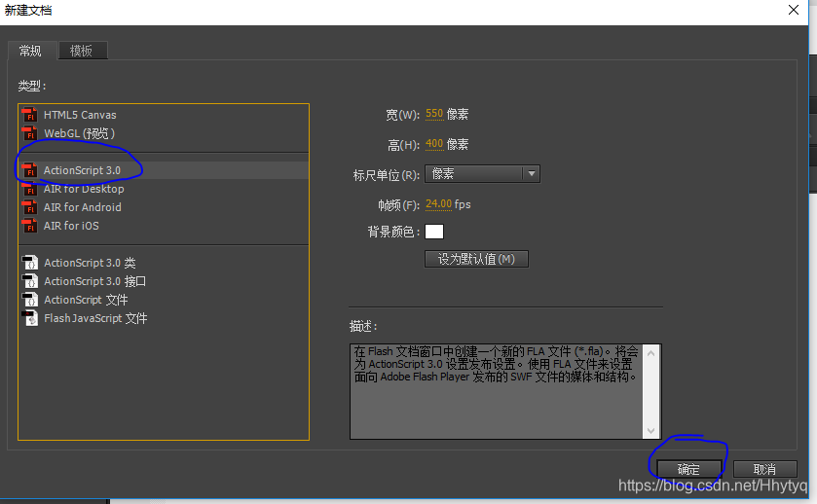
Task: Pick AIR for Desktop type
Action: coord(164,189)
